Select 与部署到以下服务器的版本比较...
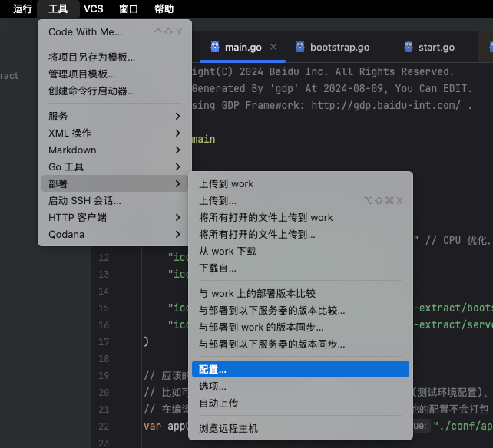493x448 pixels. click(x=300, y=311)
